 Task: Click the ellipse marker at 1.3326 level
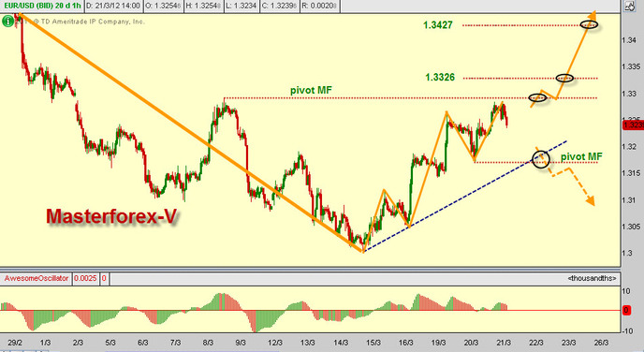tap(564, 78)
